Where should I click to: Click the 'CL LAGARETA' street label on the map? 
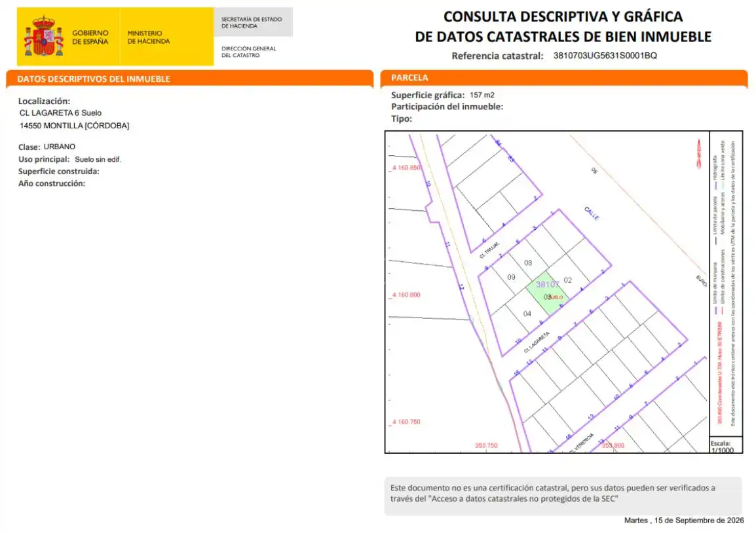click(x=537, y=342)
